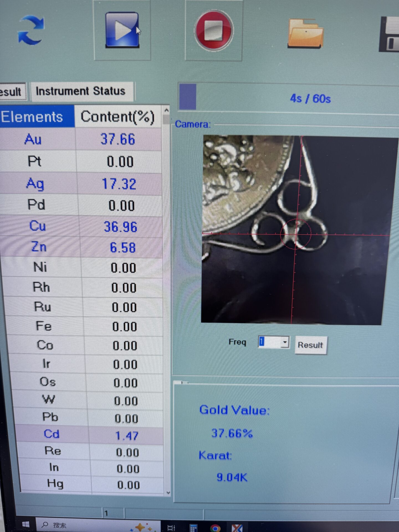
Task: Click the 9.04K karat reading
Action: [232, 477]
